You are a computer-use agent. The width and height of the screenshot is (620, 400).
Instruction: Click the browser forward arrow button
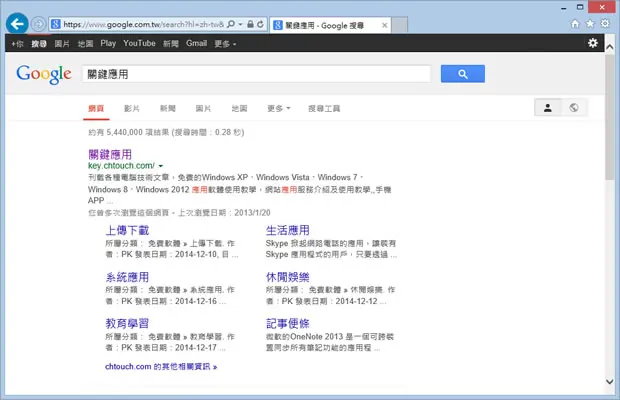pyautogui.click(x=38, y=24)
